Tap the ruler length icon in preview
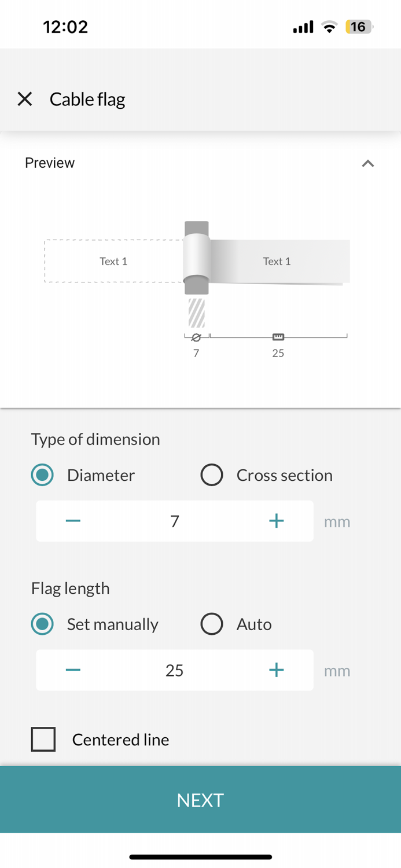Viewport: 401px width, 868px height. click(x=278, y=337)
